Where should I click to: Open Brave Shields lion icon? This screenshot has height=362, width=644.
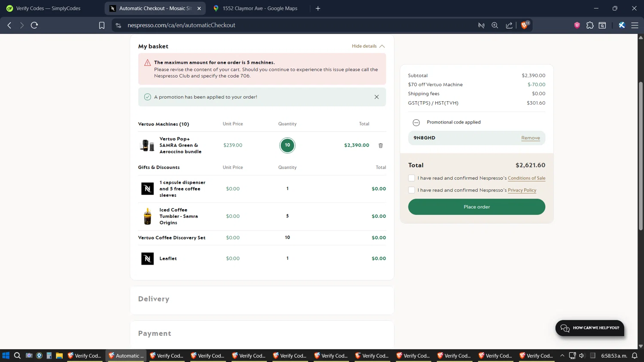pos(524,25)
